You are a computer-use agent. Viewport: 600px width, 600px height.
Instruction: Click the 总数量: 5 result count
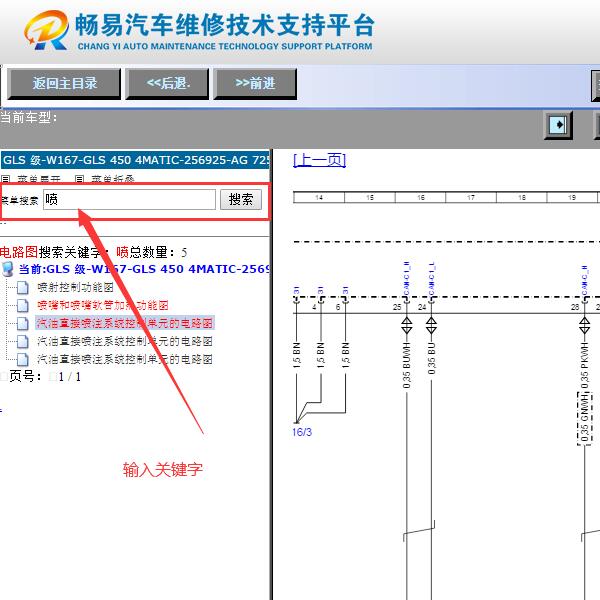(x=158, y=252)
